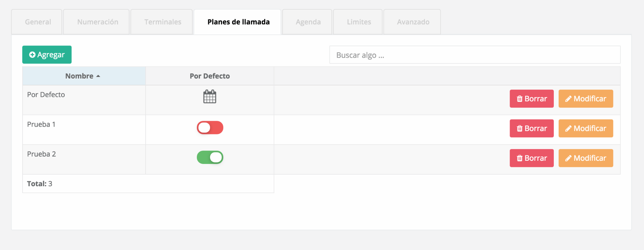Image resolution: width=644 pixels, height=250 pixels.
Task: Delete the Prueba 2 plan with Borrar
Action: (532, 158)
